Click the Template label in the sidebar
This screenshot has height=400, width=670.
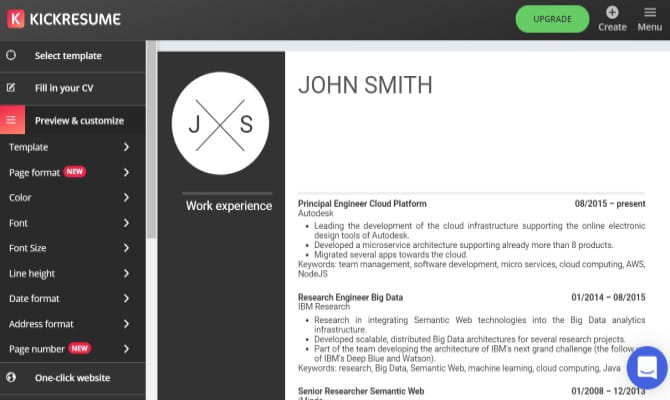28,147
